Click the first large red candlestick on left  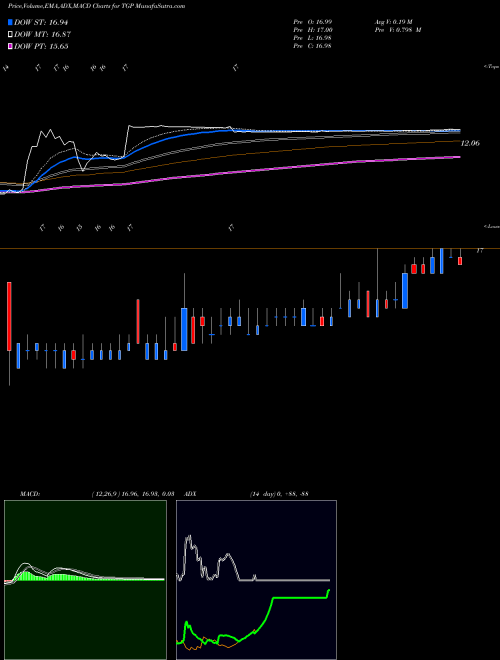tap(9, 316)
